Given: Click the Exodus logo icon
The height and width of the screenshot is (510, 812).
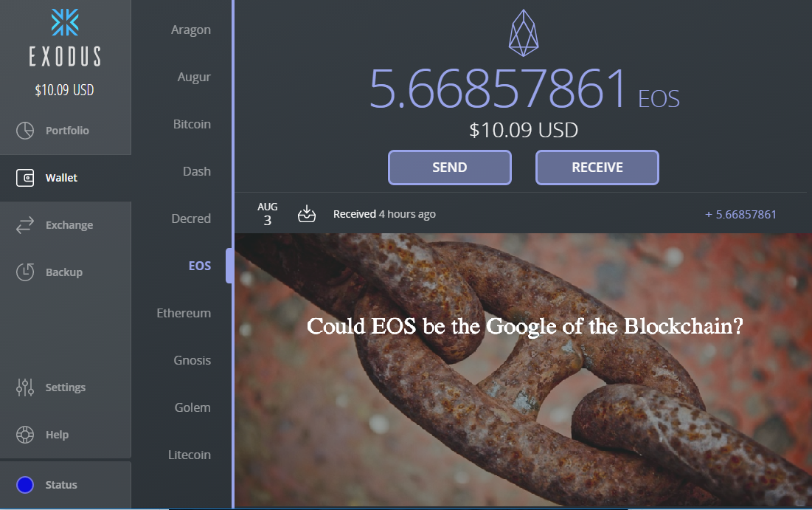Looking at the screenshot, I should [x=65, y=22].
